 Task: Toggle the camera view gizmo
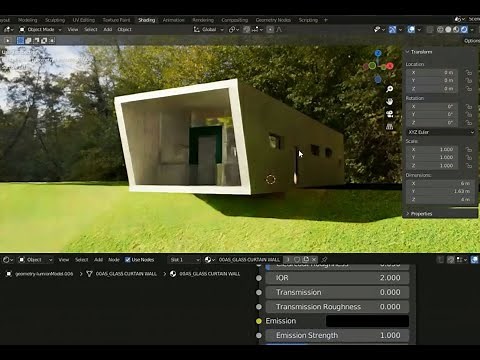pos(389,114)
